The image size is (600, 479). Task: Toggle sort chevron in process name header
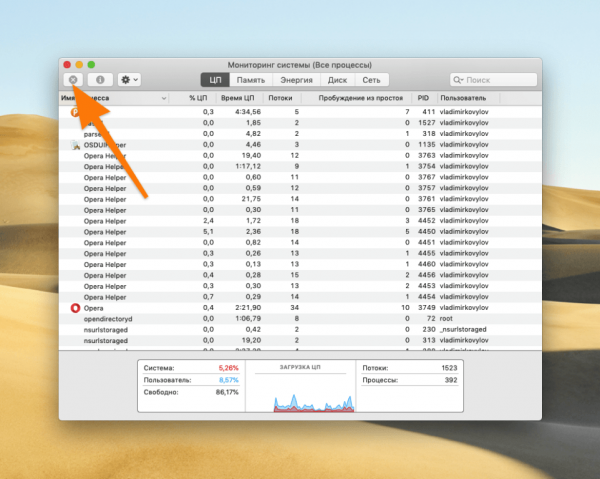click(164, 98)
